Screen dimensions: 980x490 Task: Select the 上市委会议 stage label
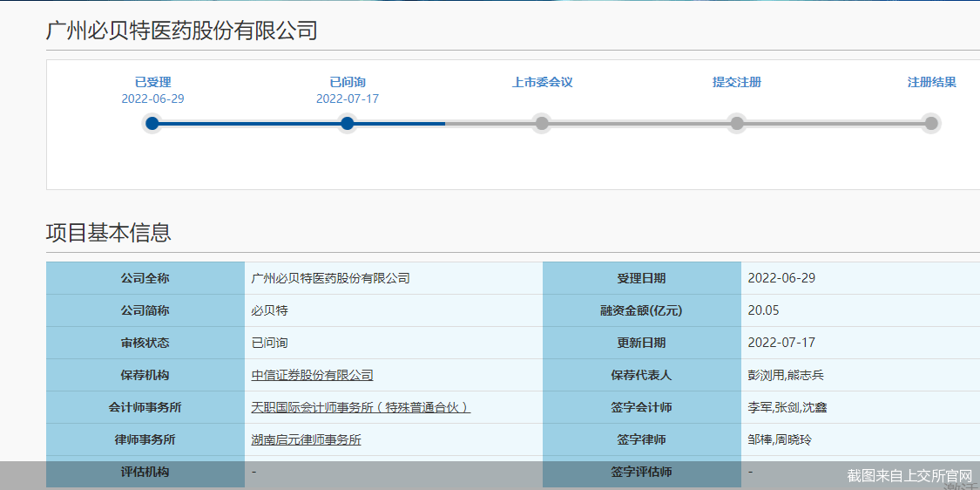point(543,82)
